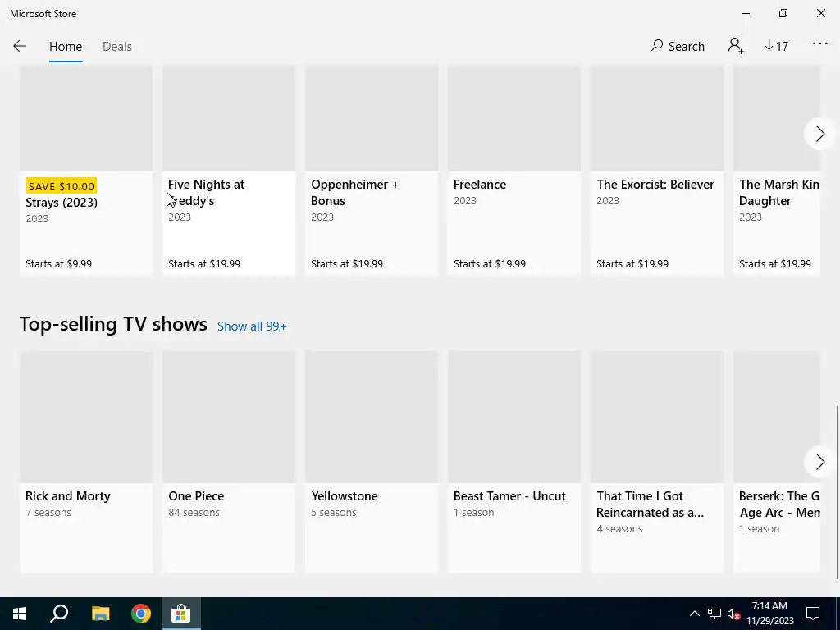Open the See more ellipsis menu

click(819, 44)
